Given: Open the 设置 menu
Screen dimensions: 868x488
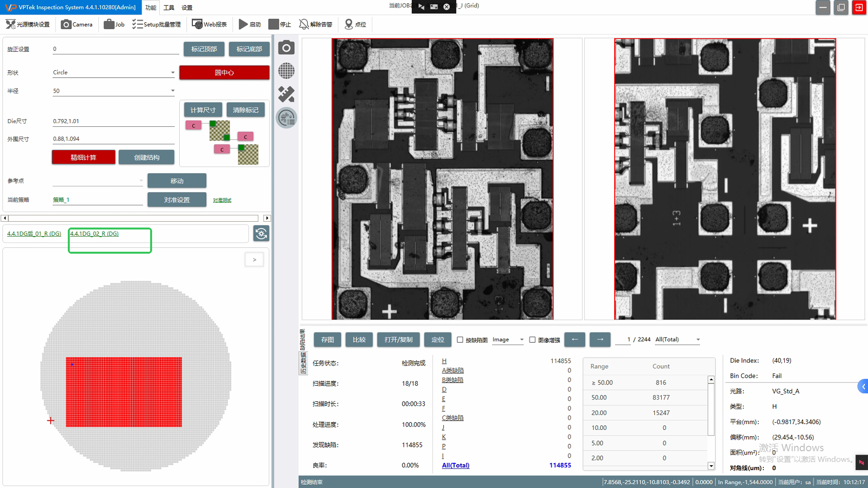Looking at the screenshot, I should tap(187, 8).
